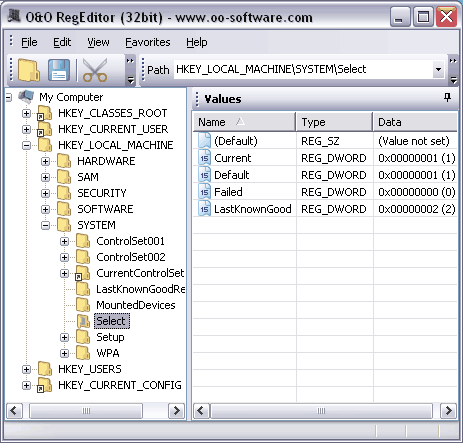
Task: Collapse the HKEY_LOCAL_MACHINE node
Action: (26, 145)
